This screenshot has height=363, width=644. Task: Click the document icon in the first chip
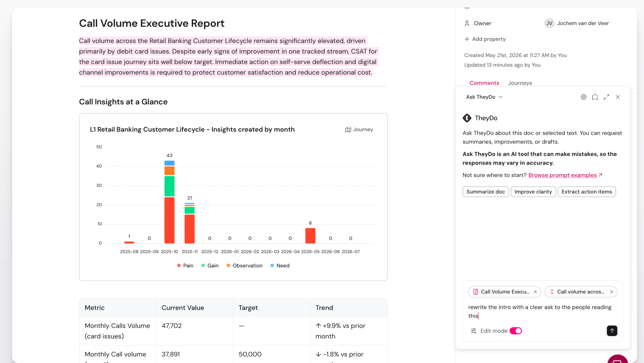(x=475, y=292)
